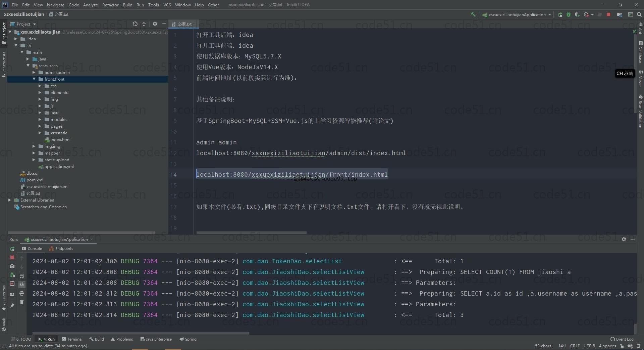This screenshot has height=350, width=644.
Task: Switch to the Endpoints tab
Action: pos(61,249)
